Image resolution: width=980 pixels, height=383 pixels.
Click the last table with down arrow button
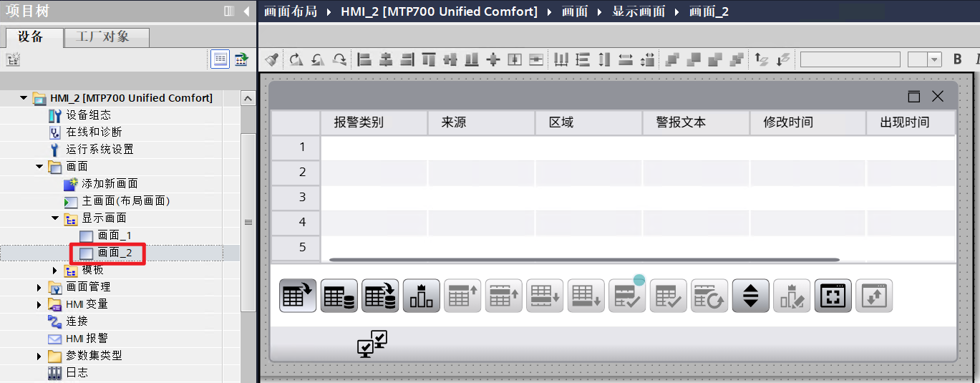pos(586,296)
